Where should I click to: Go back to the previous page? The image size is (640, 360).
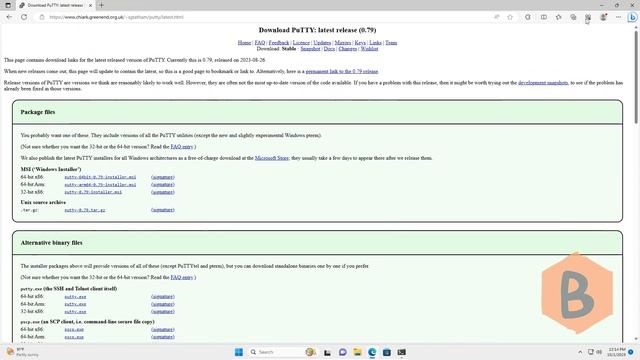[x=9, y=17]
